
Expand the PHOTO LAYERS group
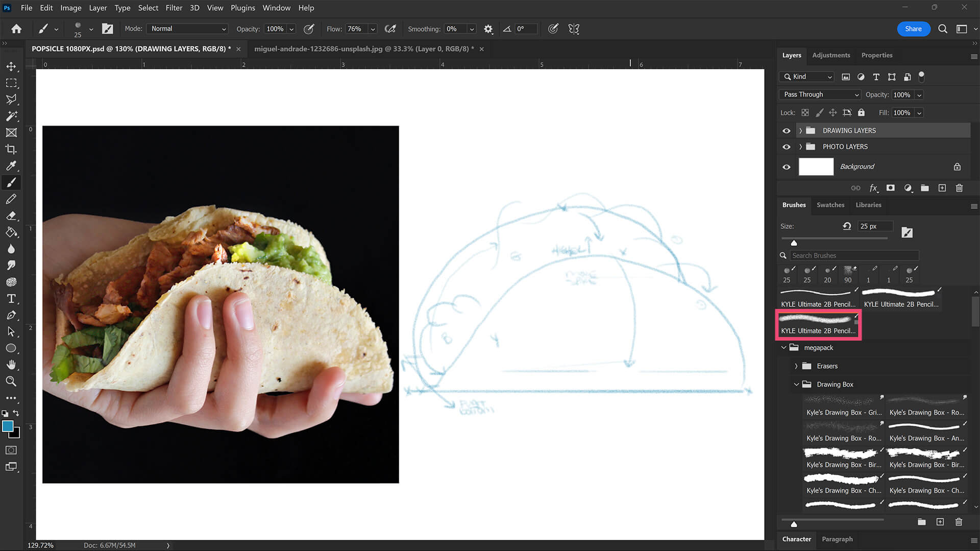point(800,147)
